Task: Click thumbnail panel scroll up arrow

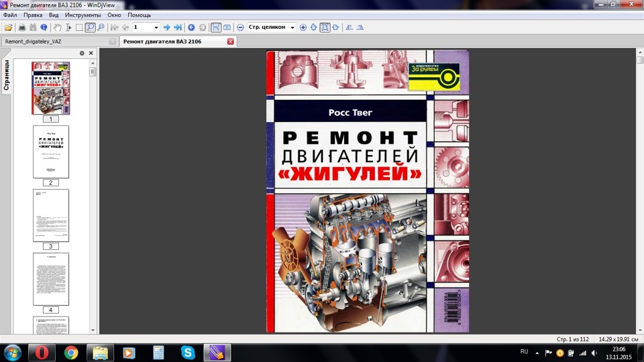Action: (x=93, y=63)
